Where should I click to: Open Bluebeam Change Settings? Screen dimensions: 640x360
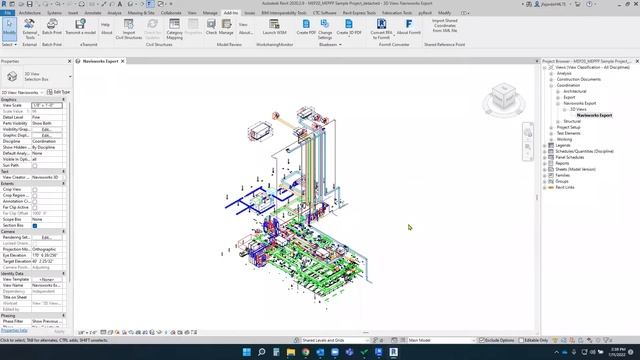tap(325, 29)
